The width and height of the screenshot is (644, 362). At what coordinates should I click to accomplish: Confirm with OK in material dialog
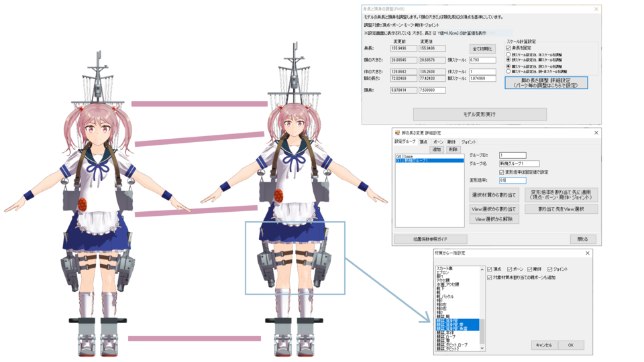(571, 345)
